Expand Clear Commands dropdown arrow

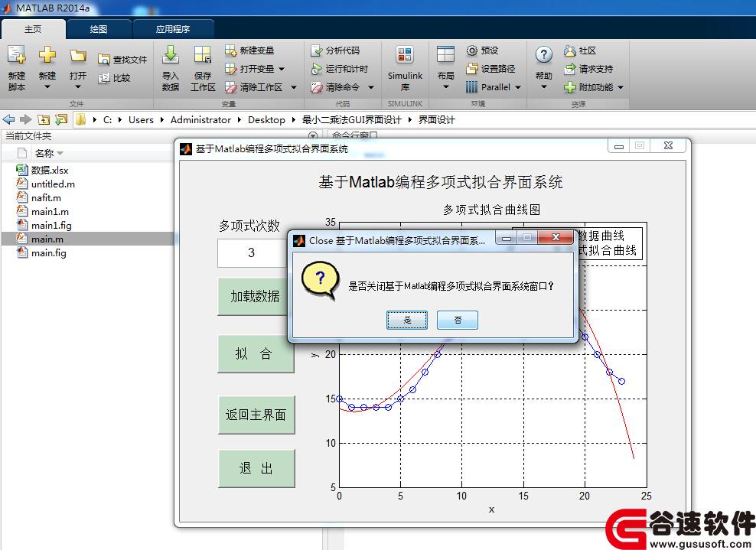click(x=371, y=88)
